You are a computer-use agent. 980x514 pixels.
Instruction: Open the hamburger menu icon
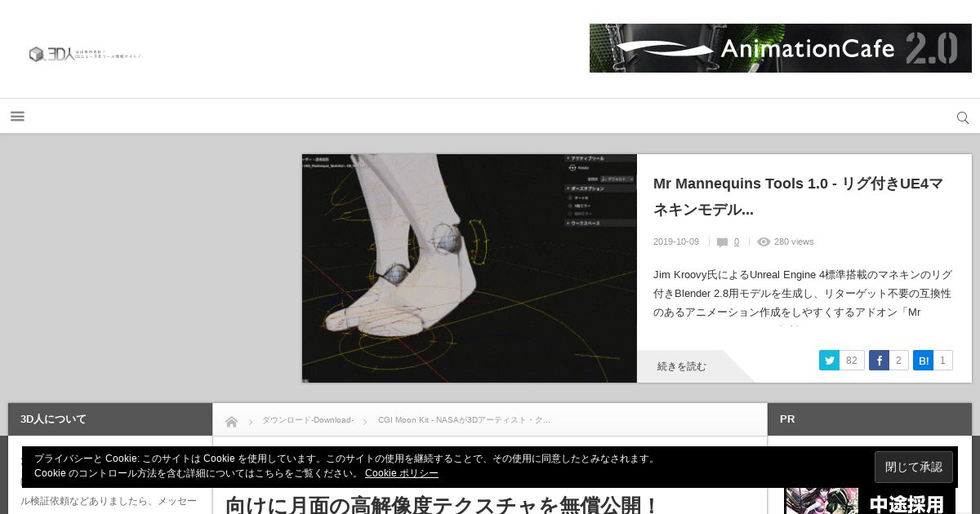[17, 117]
